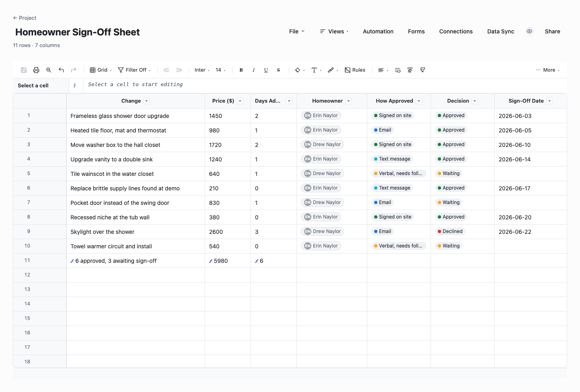Open the How Approved column dropdown arrow
580x392 pixels.
tap(419, 101)
